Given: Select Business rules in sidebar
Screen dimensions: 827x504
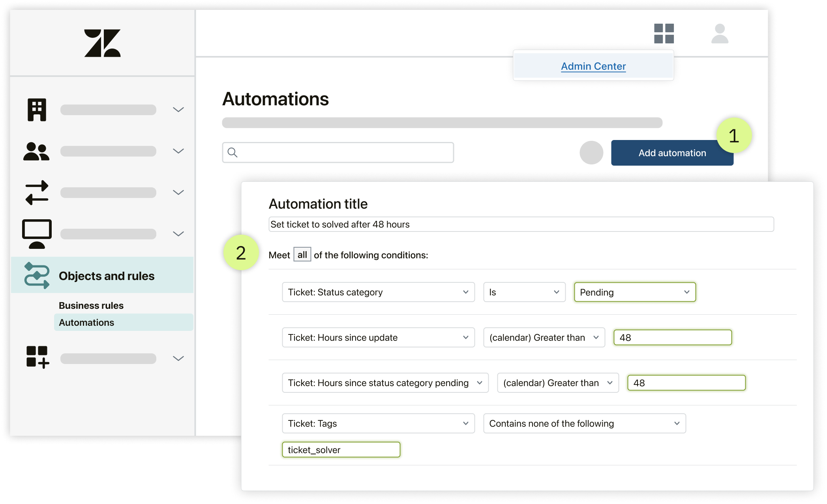Looking at the screenshot, I should coord(91,306).
